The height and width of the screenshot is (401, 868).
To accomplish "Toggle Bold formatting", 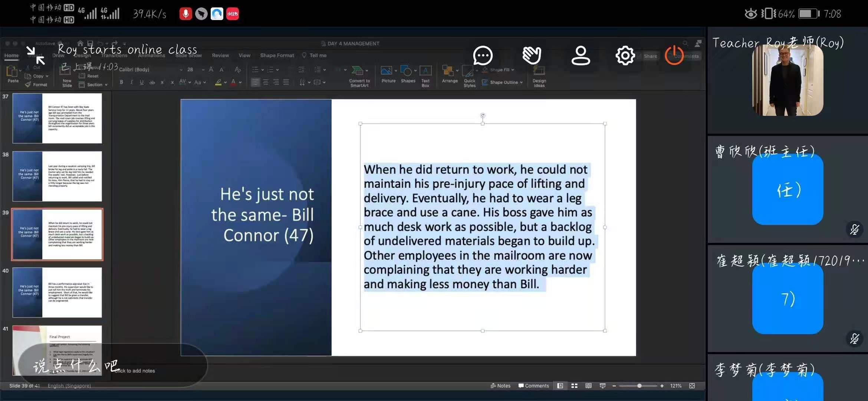I will (121, 82).
